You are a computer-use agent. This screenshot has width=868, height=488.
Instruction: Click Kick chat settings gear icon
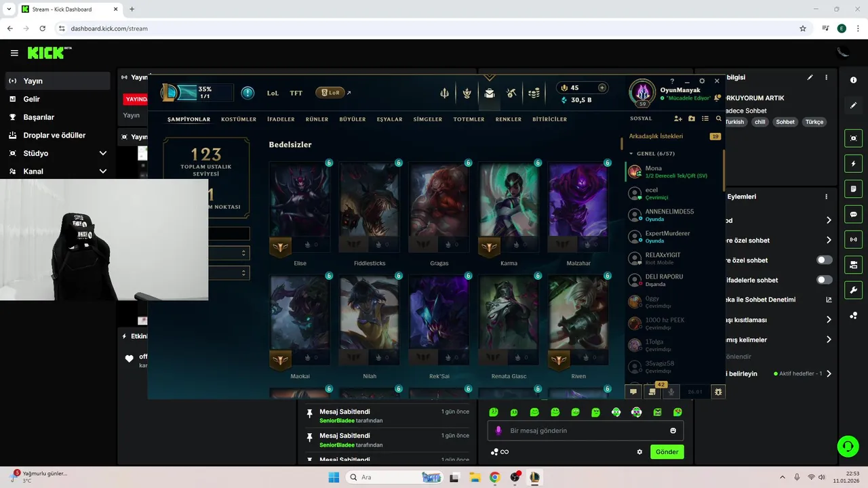click(639, 452)
